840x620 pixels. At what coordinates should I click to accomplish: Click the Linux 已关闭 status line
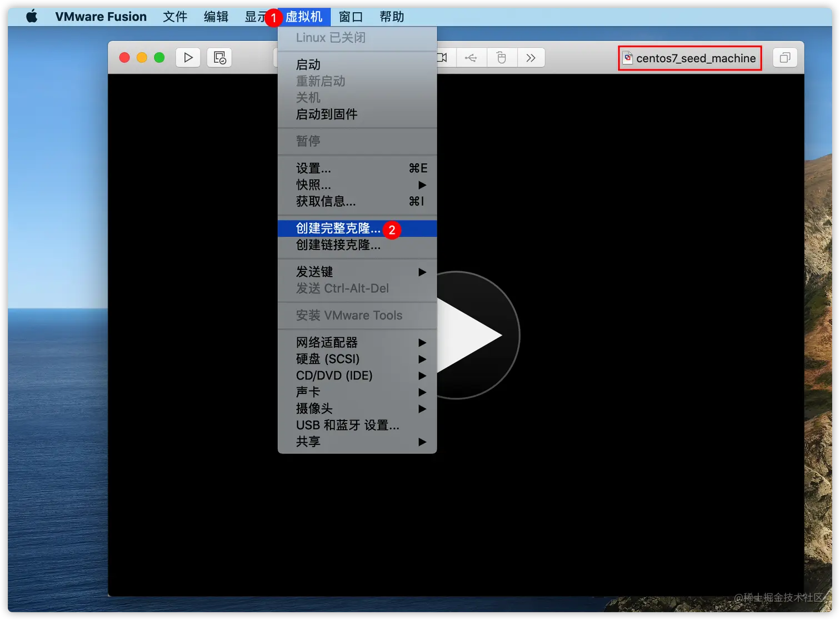pos(357,38)
